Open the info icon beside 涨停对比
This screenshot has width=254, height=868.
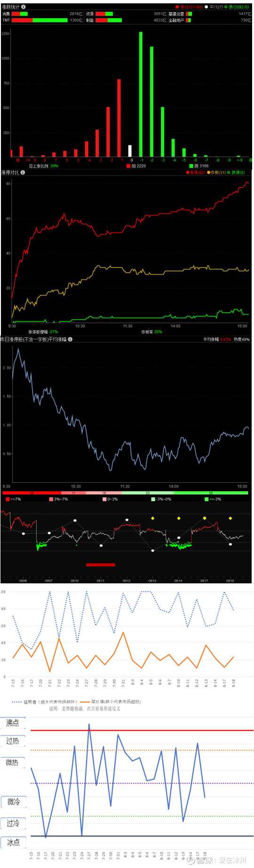pos(23,172)
